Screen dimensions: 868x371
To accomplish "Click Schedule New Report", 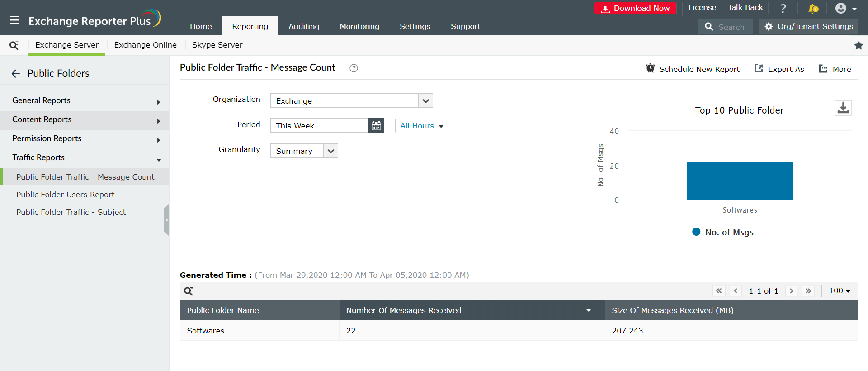I will pyautogui.click(x=693, y=69).
